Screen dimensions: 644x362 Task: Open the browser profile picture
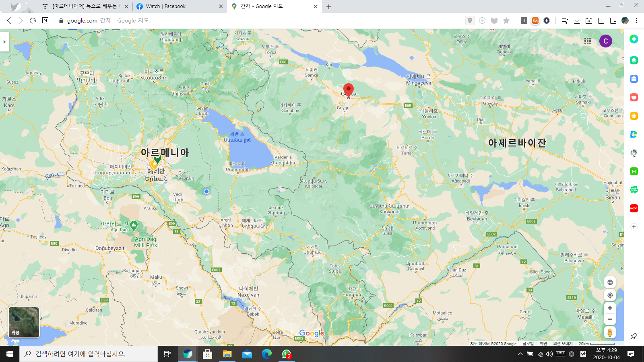625,21
